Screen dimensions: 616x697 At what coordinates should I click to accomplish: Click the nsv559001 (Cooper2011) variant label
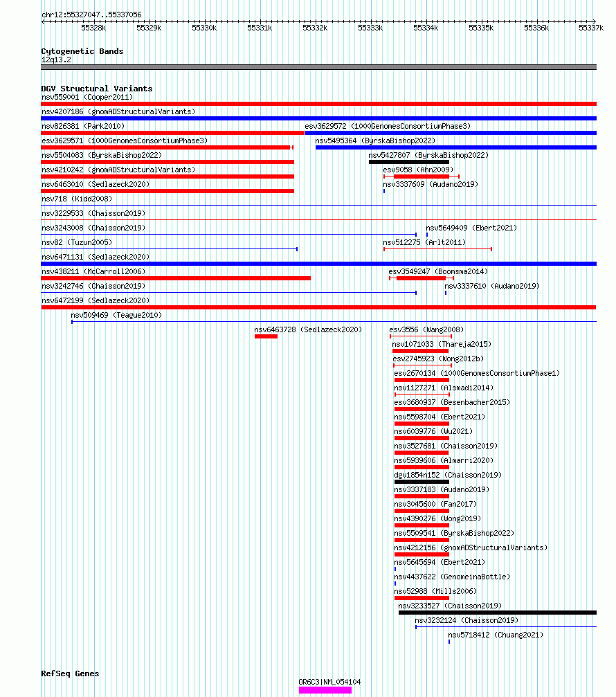click(87, 97)
